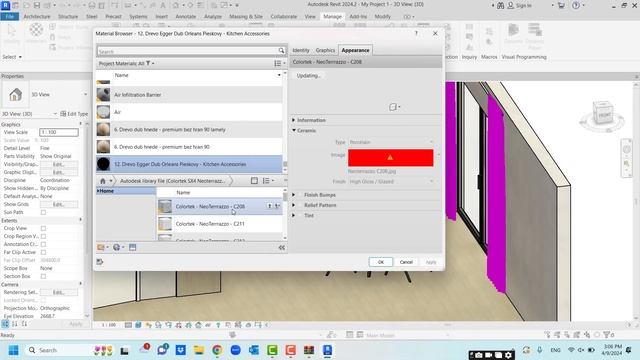
Task: Toggle the Crop Region Visible checkbox
Action: point(43,236)
